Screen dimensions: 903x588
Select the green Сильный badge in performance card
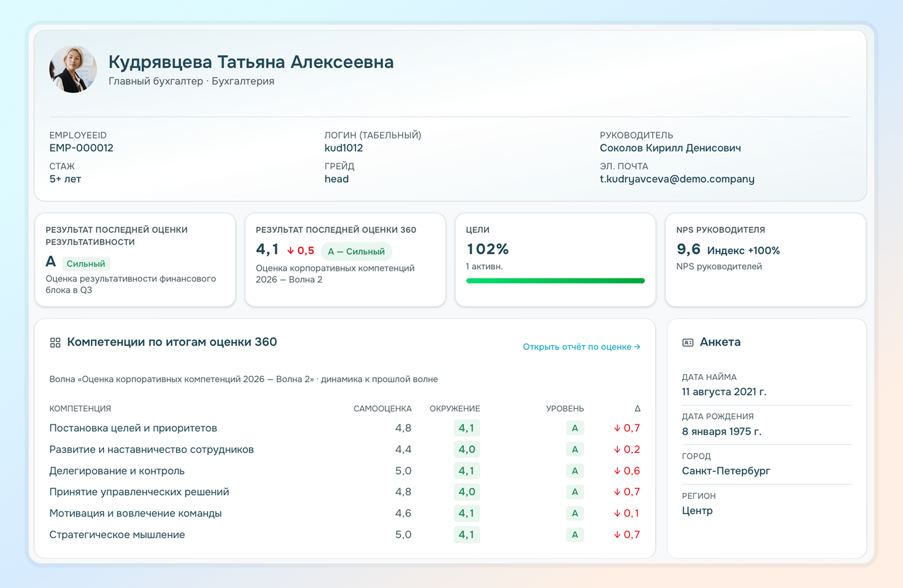click(86, 264)
